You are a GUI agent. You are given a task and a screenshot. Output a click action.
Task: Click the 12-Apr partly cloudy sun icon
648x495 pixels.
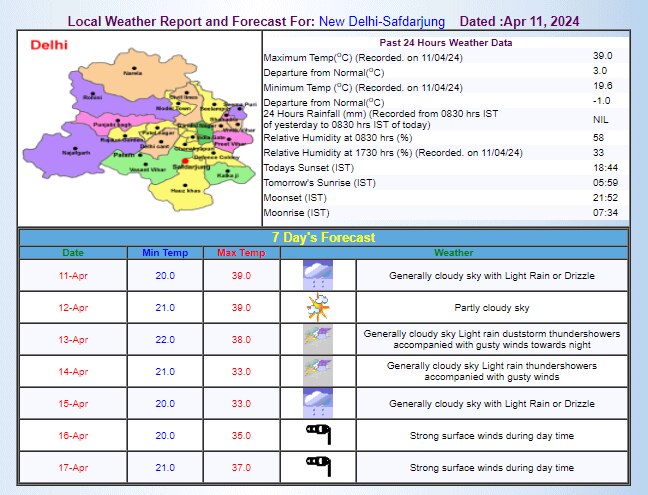[317, 307]
